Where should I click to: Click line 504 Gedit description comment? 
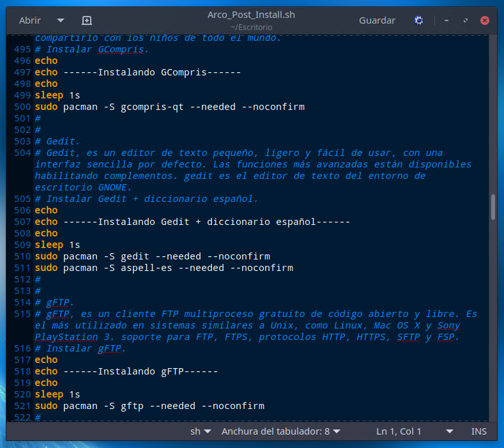(x=253, y=170)
